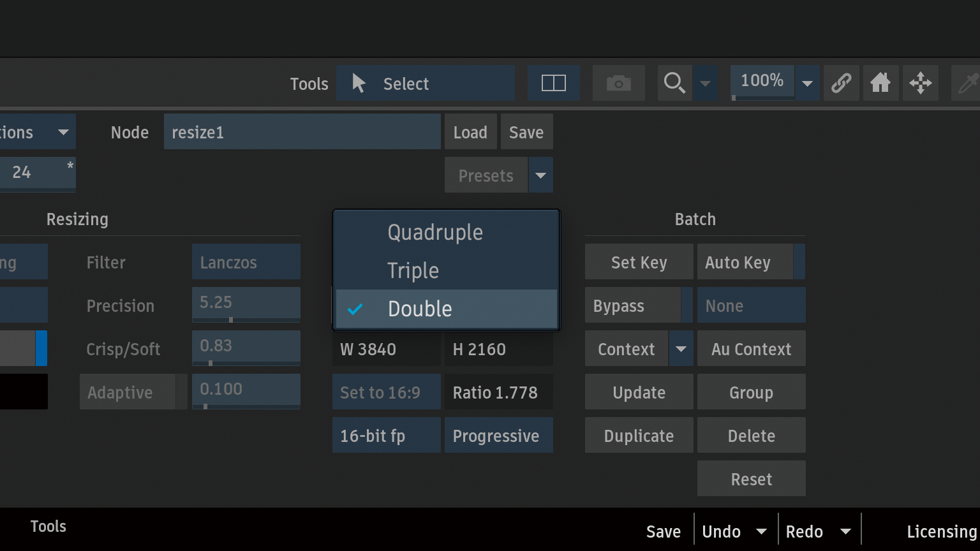Click the Precision 5.25 slider field
The image size is (980, 551).
(246, 304)
